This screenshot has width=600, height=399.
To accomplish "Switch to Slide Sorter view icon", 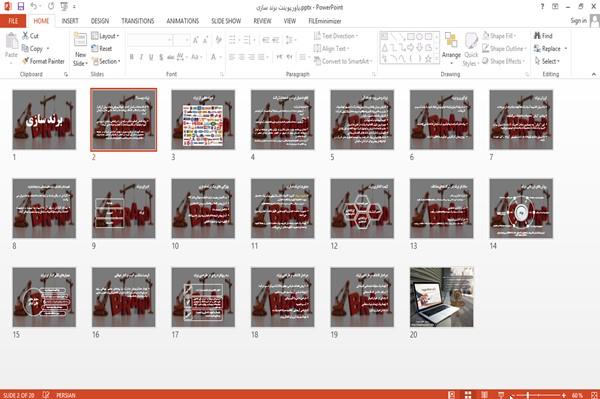I will (468, 395).
